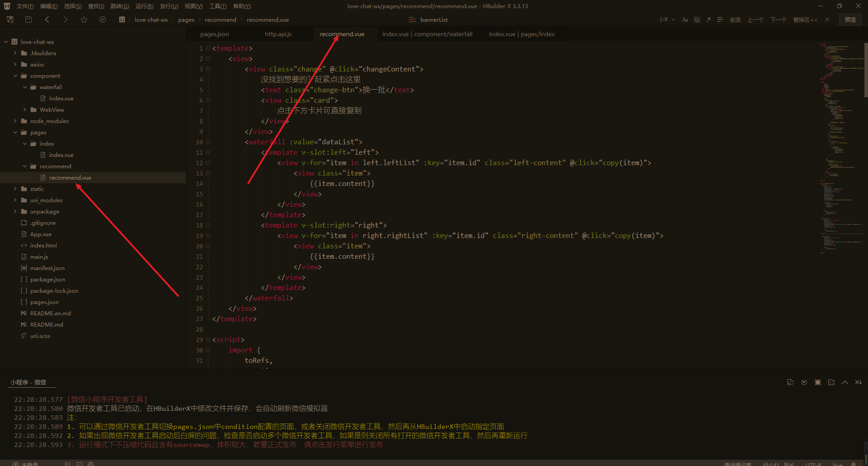Open the 文件(F) menu
This screenshot has width=868, height=466.
[x=25, y=6]
